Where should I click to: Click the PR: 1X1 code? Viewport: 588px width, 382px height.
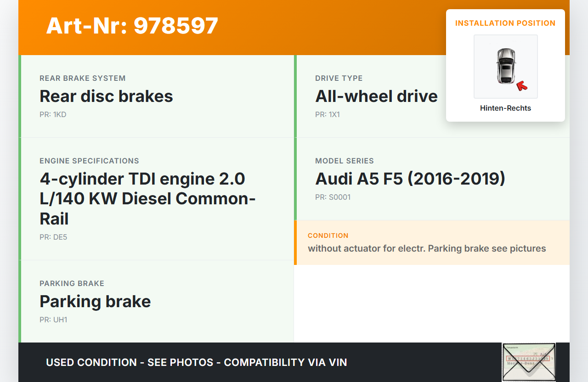click(328, 115)
